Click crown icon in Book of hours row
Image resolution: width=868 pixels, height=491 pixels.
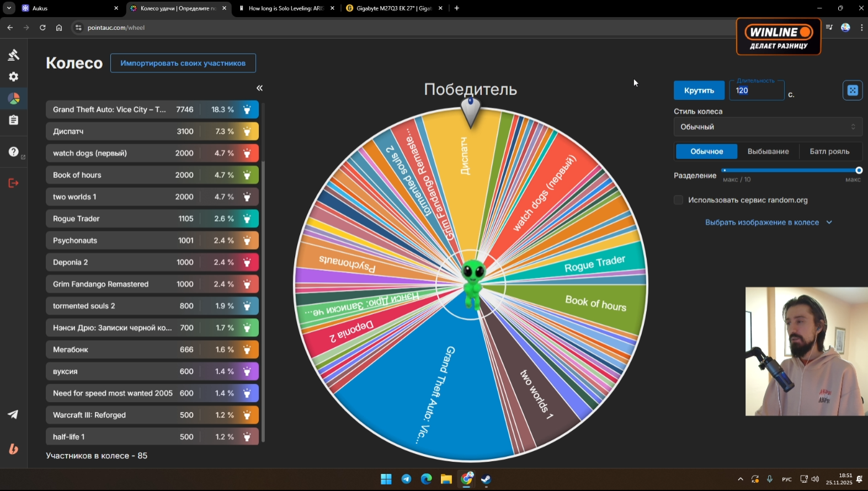tap(247, 175)
